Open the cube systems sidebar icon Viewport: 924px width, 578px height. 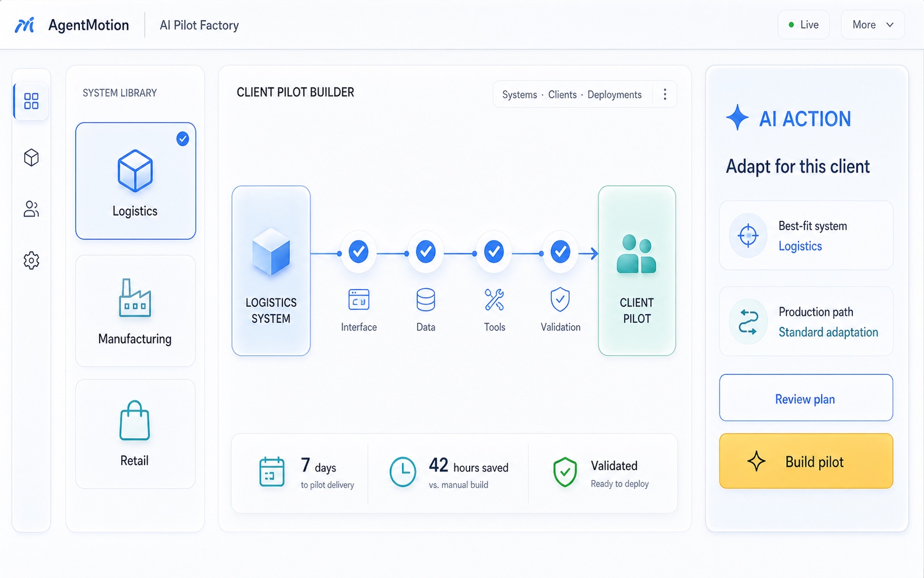point(31,157)
